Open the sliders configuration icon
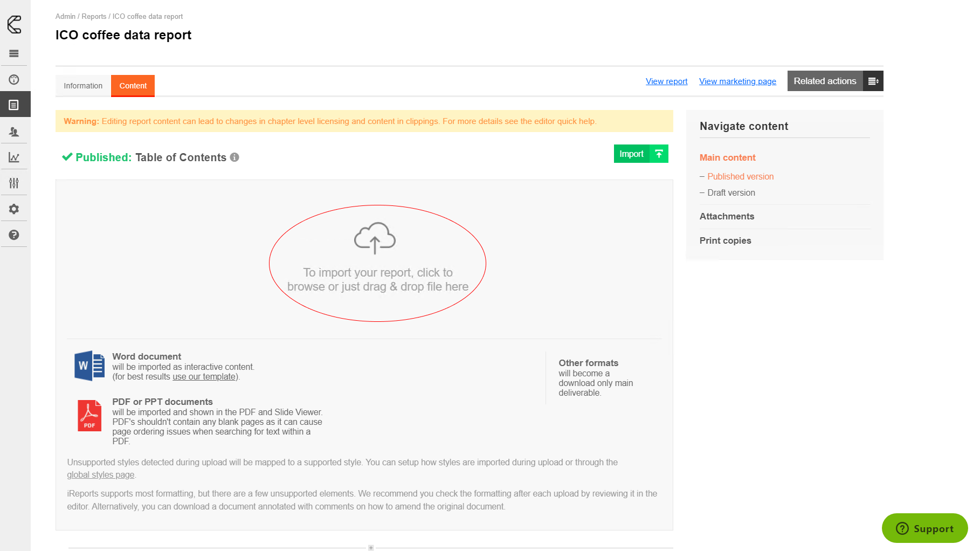Viewport: 980px width, 551px height. coord(14,183)
